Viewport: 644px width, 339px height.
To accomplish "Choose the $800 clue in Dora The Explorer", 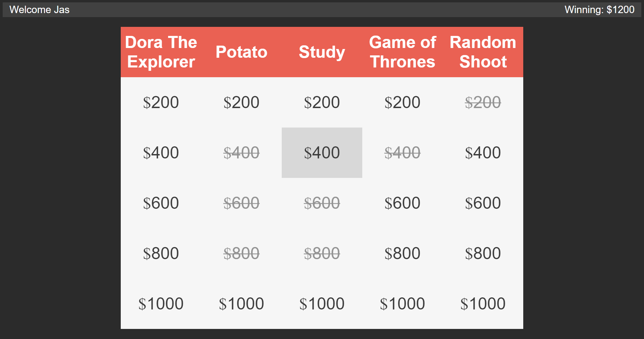I will pos(161,253).
